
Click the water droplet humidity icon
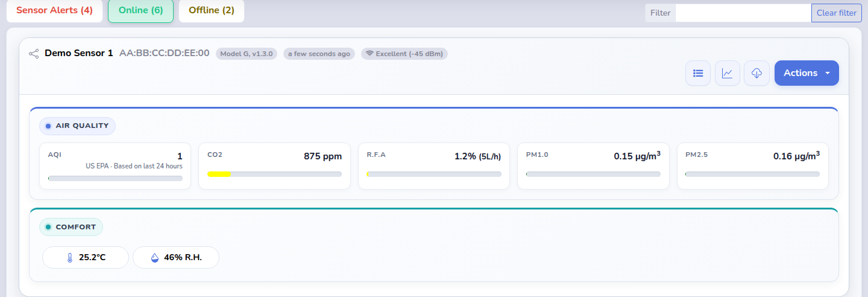pyautogui.click(x=155, y=258)
